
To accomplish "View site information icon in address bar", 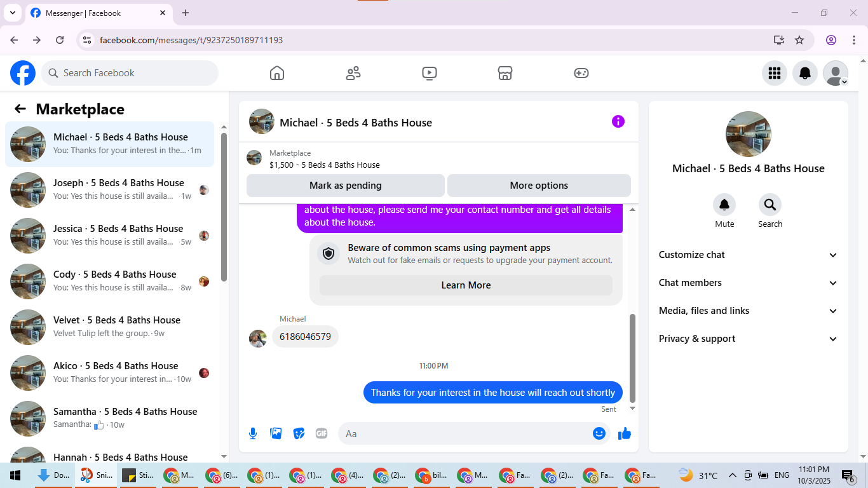I will click(x=88, y=40).
